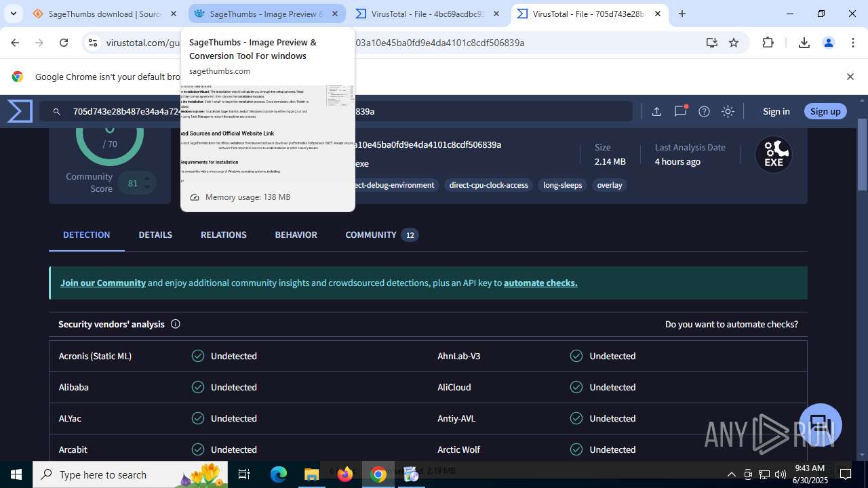Click the direct-cpu-clock-access tag
The width and height of the screenshot is (868, 488).
pyautogui.click(x=488, y=185)
